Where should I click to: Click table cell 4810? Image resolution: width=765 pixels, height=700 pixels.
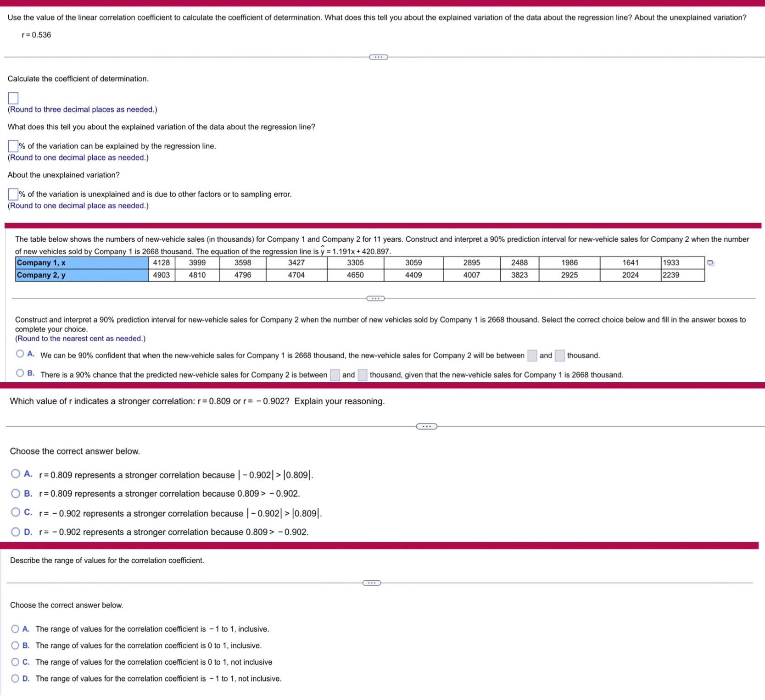(197, 275)
